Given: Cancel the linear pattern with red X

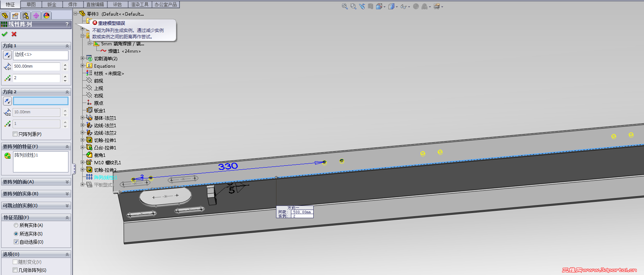Looking at the screenshot, I should [x=14, y=34].
